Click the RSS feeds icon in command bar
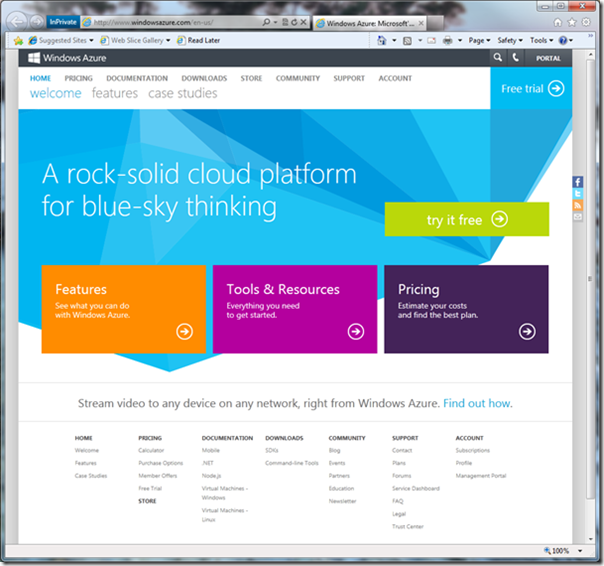The image size is (604, 566). (x=407, y=40)
